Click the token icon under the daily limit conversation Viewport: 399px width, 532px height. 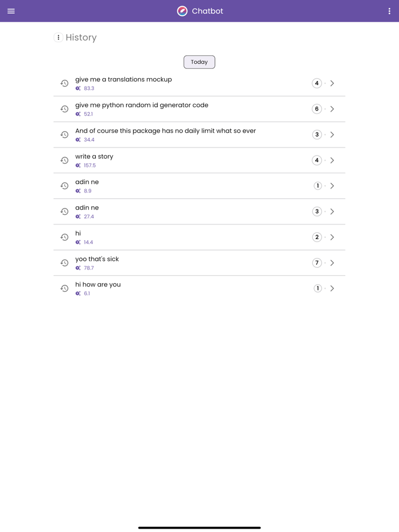point(78,140)
